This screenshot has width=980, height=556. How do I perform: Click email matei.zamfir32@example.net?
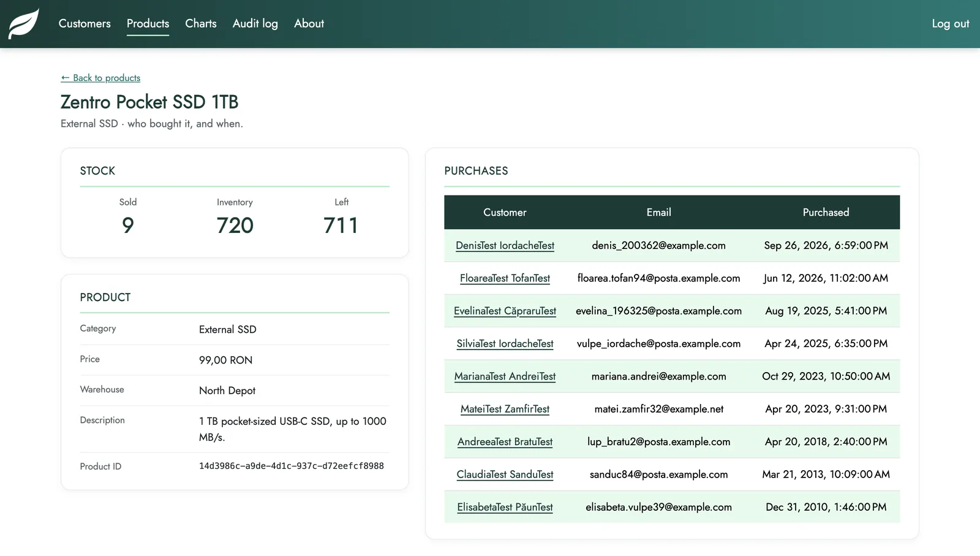pos(658,409)
